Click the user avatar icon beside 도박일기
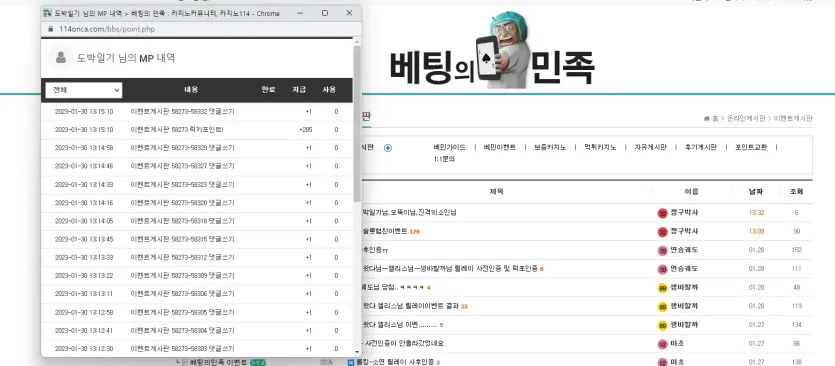The width and height of the screenshot is (835, 366). 61,58
